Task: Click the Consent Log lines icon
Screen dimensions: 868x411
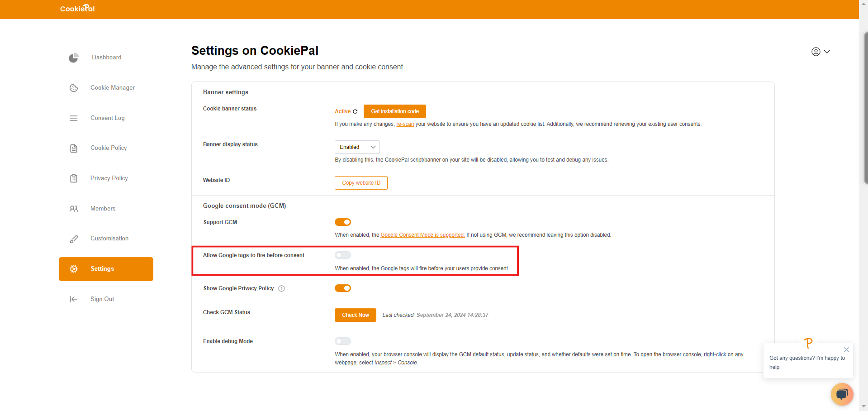Action: pos(74,118)
